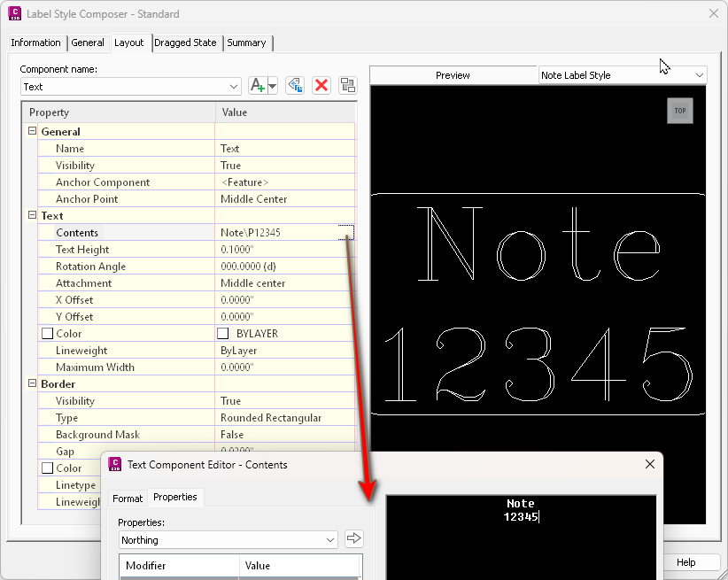728x580 pixels.
Task: Collapse the Text property group
Action: [x=32, y=215]
